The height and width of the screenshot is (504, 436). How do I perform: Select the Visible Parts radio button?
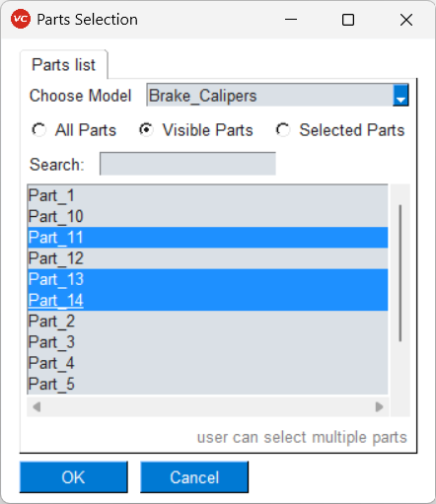coord(146,130)
